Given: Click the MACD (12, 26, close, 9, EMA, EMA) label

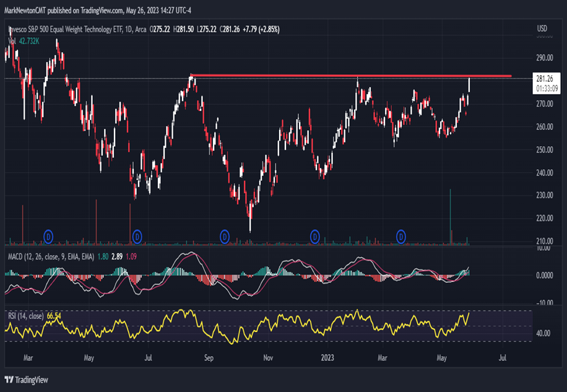Looking at the screenshot, I should tap(51, 257).
